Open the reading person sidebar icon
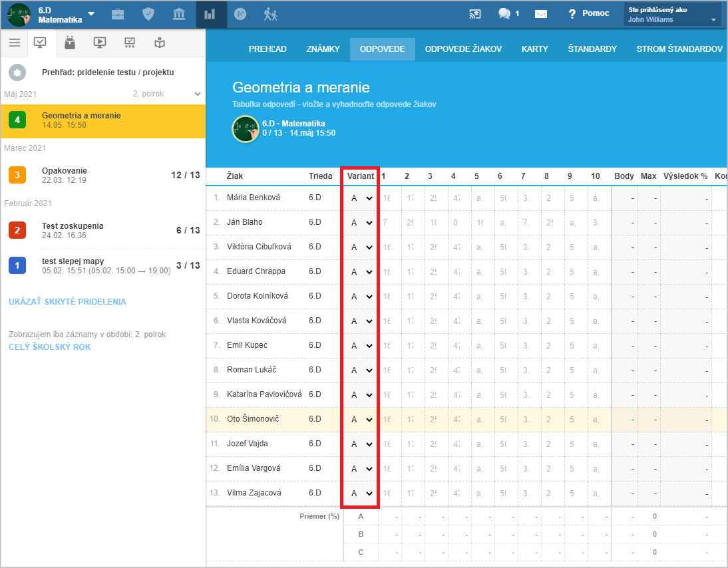 click(x=160, y=43)
